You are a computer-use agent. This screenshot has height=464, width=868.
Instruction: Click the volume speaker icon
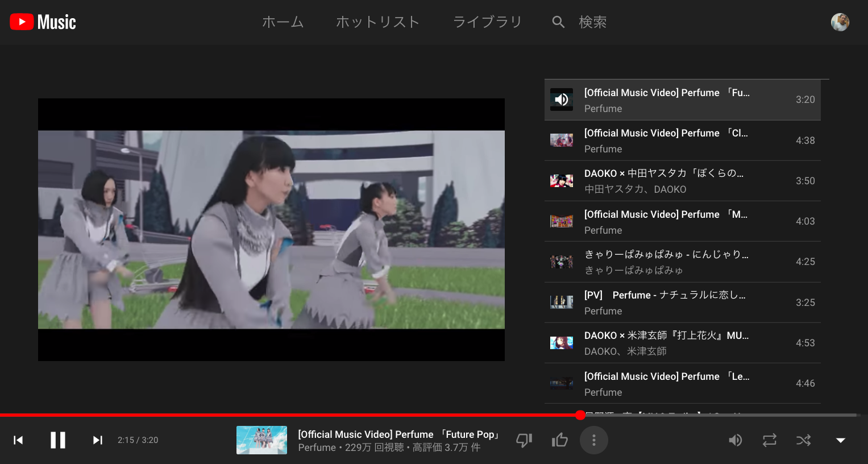pos(736,440)
